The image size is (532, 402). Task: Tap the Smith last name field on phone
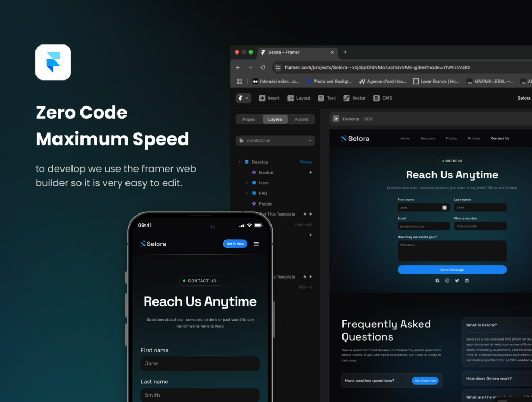200,395
